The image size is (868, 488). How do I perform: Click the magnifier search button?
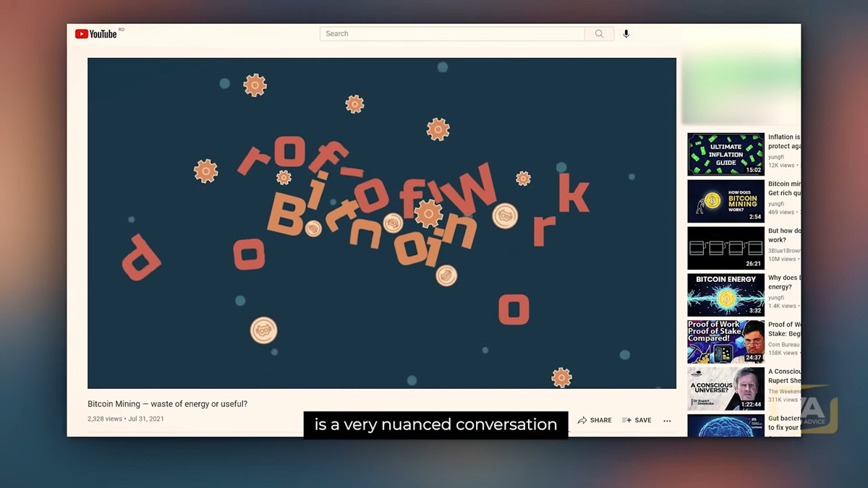pyautogui.click(x=599, y=34)
